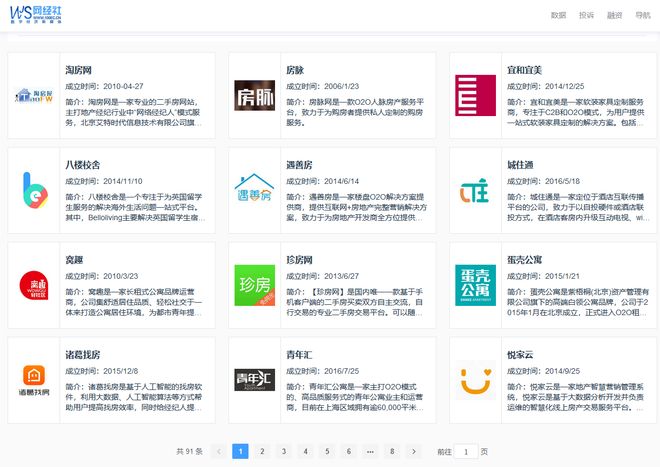Open the 投诉 navigation item
This screenshot has height=467, width=660.
tap(586, 15)
